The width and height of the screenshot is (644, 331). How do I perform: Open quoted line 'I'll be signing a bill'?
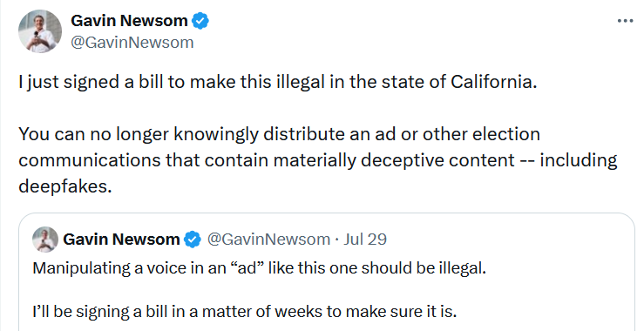click(x=244, y=312)
